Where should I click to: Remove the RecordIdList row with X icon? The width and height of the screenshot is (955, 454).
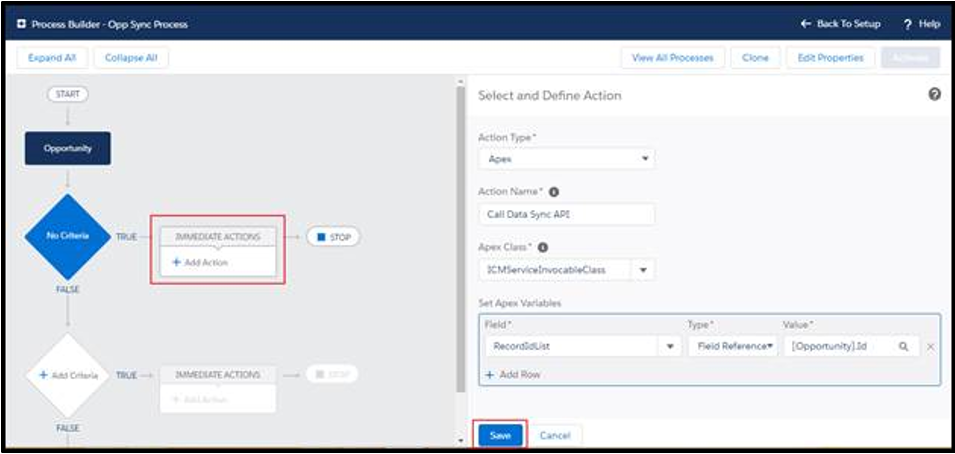[930, 346]
